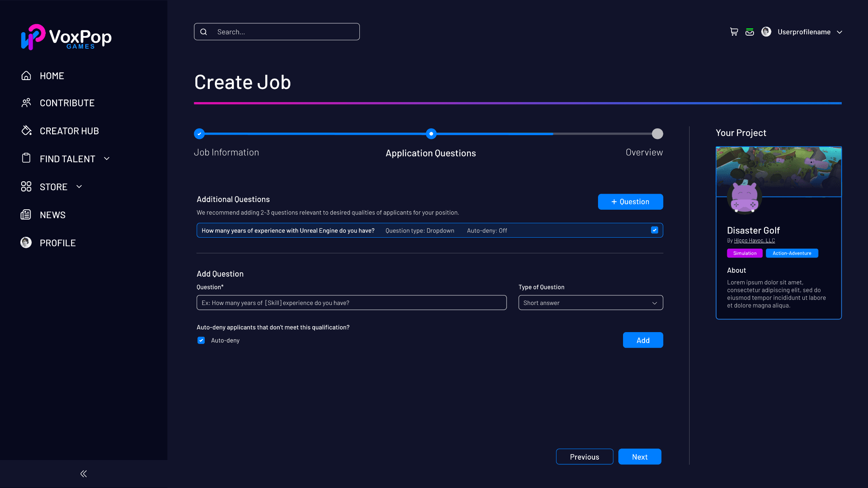Click the + Question button
Screen dimensions: 868x488
[x=630, y=202]
